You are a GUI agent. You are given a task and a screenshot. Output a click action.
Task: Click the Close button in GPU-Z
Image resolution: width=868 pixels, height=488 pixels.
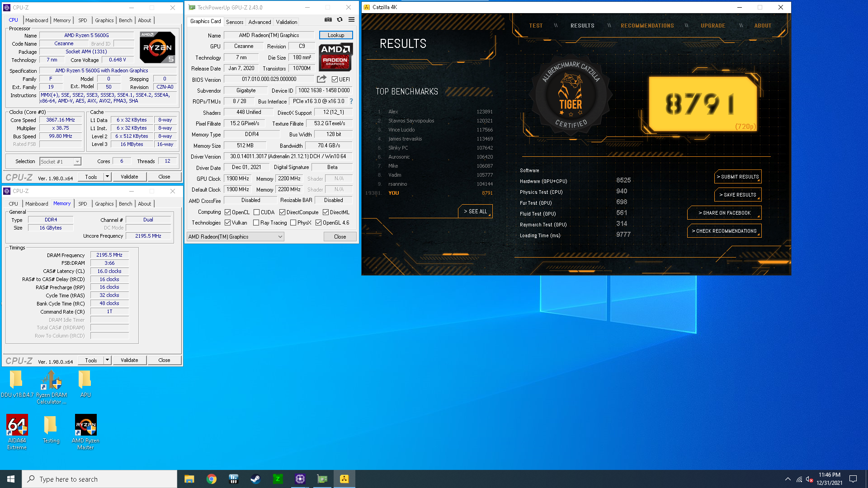pyautogui.click(x=340, y=237)
